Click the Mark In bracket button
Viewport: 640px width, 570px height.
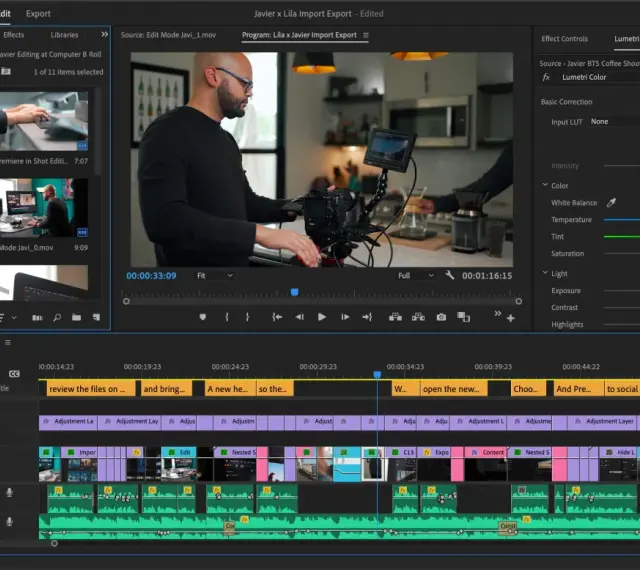[x=227, y=317]
